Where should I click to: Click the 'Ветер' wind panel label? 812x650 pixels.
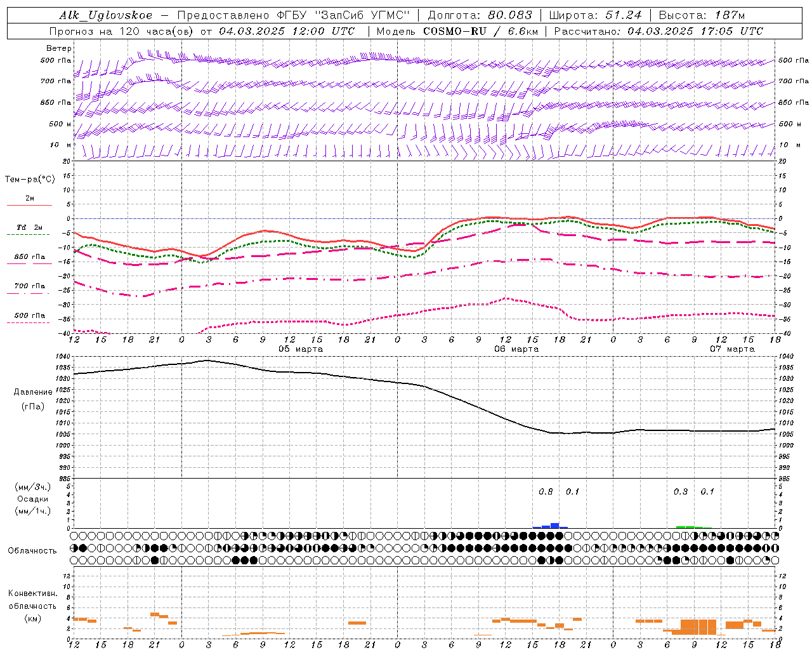tap(59, 48)
